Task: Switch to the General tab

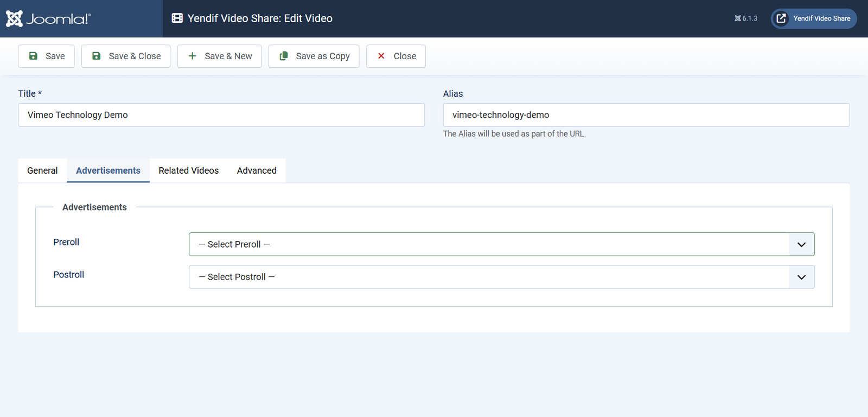Action: pyautogui.click(x=42, y=170)
